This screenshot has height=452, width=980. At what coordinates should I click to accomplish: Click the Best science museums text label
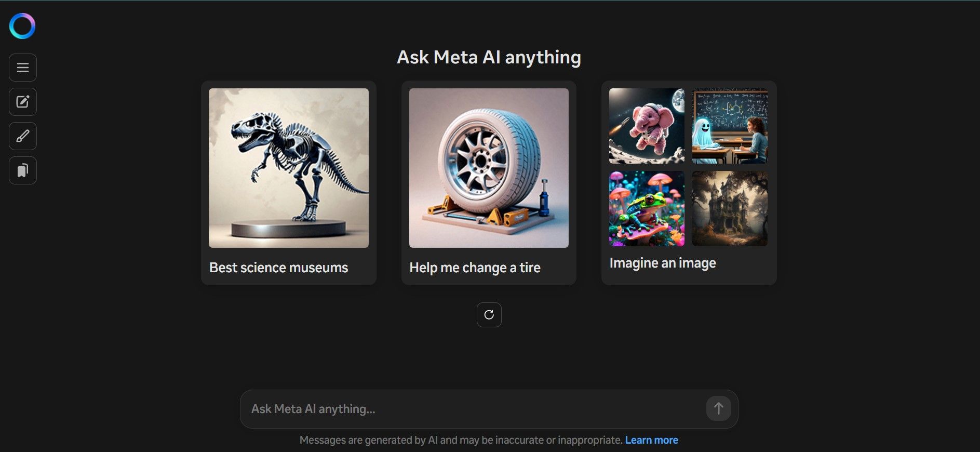coord(278,268)
